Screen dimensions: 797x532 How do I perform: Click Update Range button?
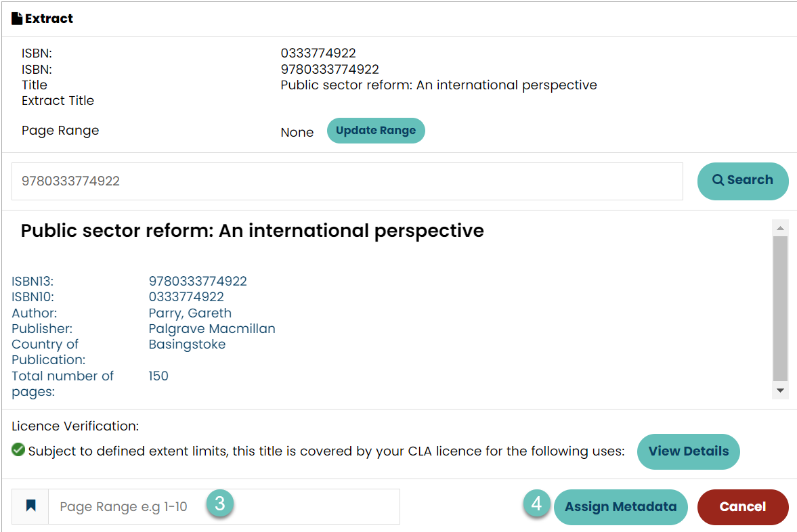coord(376,131)
